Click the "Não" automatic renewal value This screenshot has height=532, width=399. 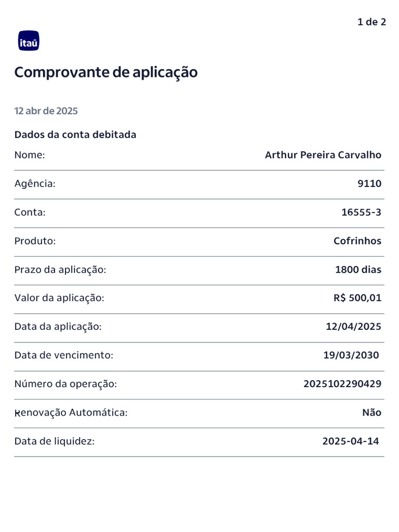click(x=371, y=413)
